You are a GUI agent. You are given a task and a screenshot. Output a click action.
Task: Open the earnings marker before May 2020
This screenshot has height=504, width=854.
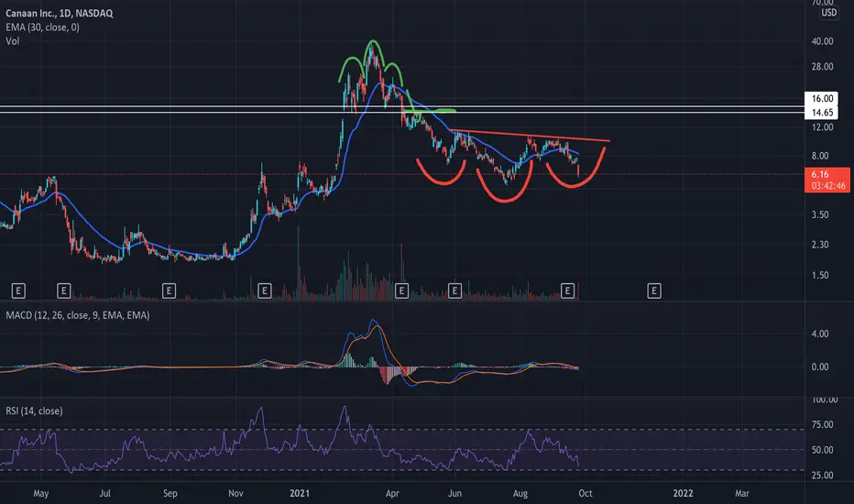18,291
